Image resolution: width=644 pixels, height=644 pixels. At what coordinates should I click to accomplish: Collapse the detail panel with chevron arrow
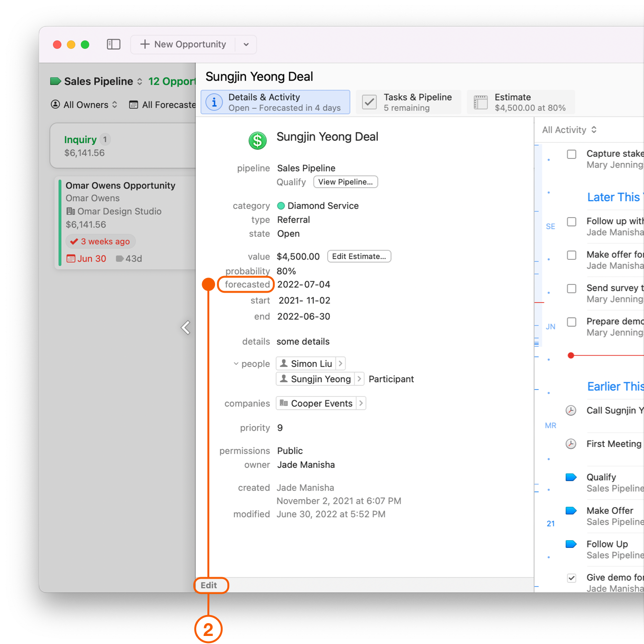tap(186, 327)
